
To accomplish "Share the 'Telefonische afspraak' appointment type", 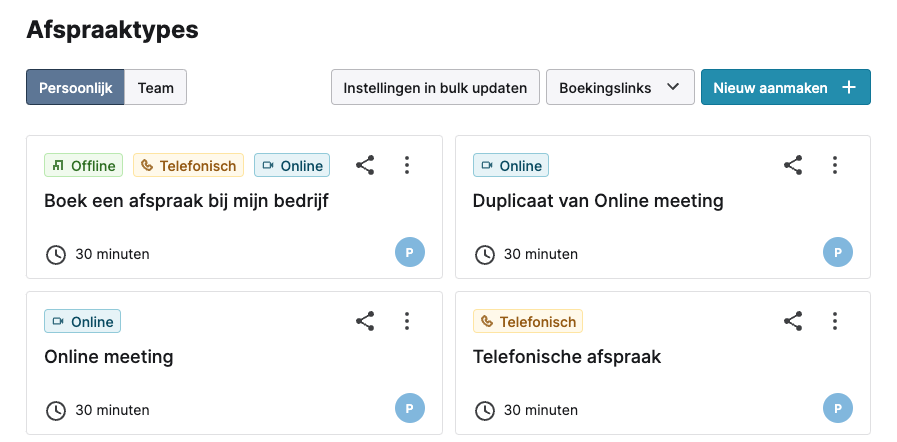I will coord(793,321).
